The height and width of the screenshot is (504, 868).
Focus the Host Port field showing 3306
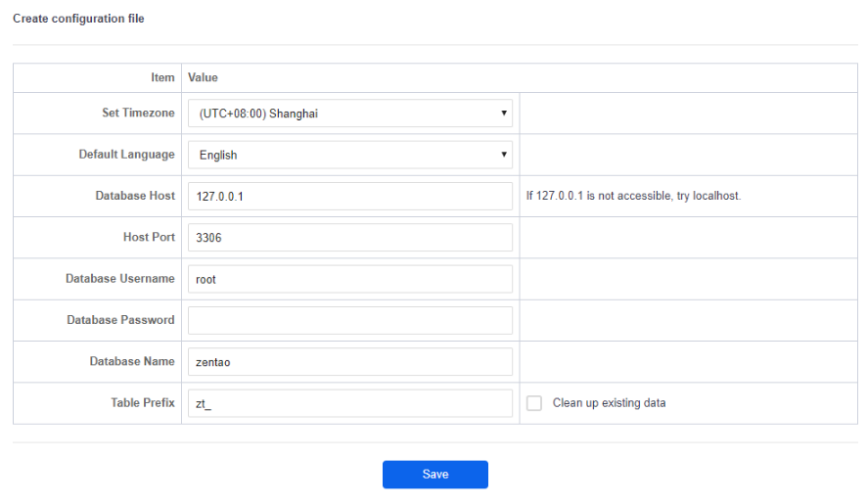349,237
